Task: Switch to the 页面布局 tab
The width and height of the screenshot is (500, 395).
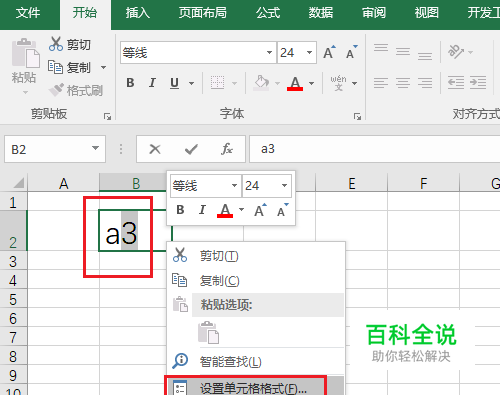Action: click(202, 13)
